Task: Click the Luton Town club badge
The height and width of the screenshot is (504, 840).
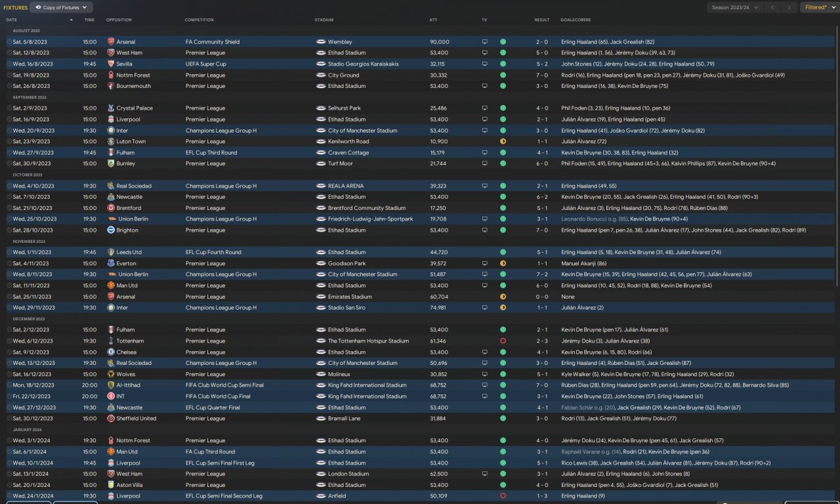Action: pyautogui.click(x=111, y=142)
